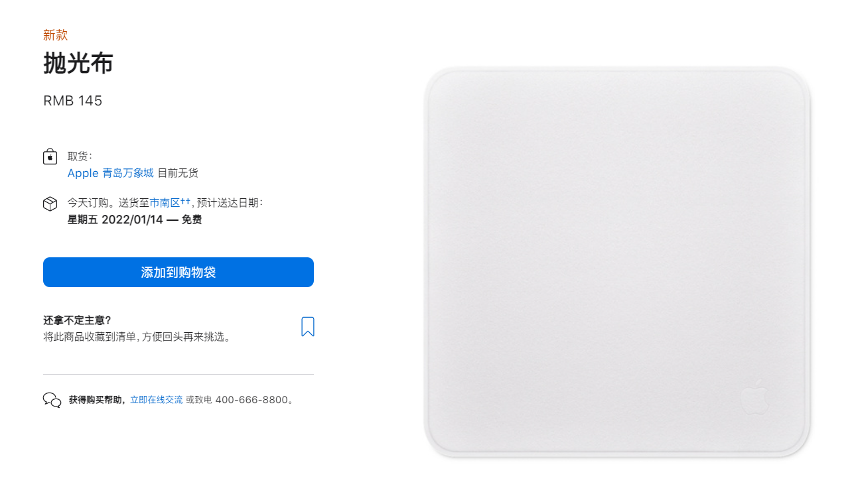Click the 目前无货 availability status
850x504 pixels.
point(178,173)
